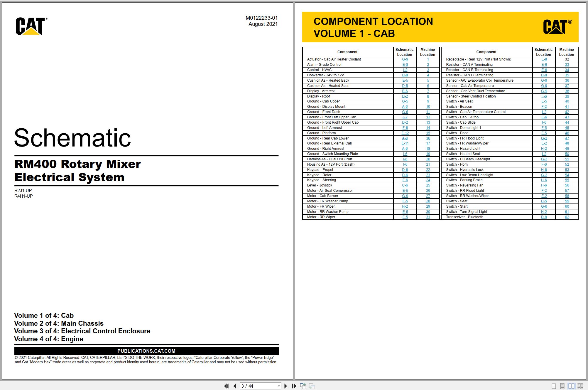
Task: Select 'Volume 3 of 4: Electrical Control Enclosure' text
Action: (x=82, y=331)
